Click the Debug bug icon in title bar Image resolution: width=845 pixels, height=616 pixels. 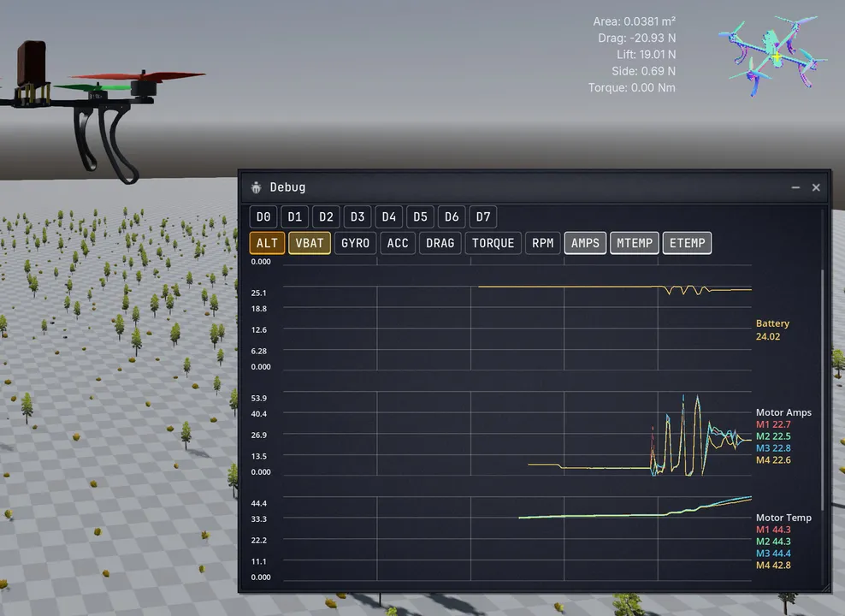tap(256, 187)
